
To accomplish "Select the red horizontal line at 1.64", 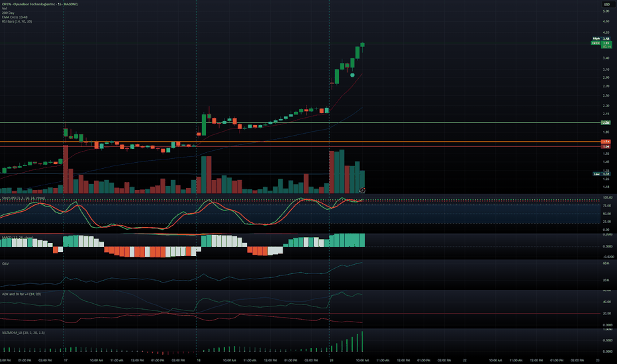I will (x=299, y=146).
